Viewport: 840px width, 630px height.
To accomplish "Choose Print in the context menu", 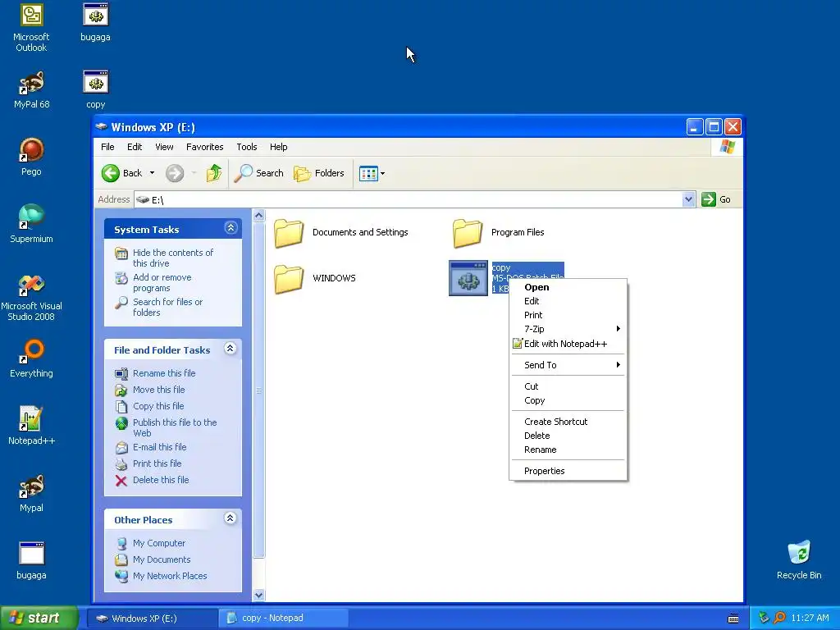I will click(568, 315).
